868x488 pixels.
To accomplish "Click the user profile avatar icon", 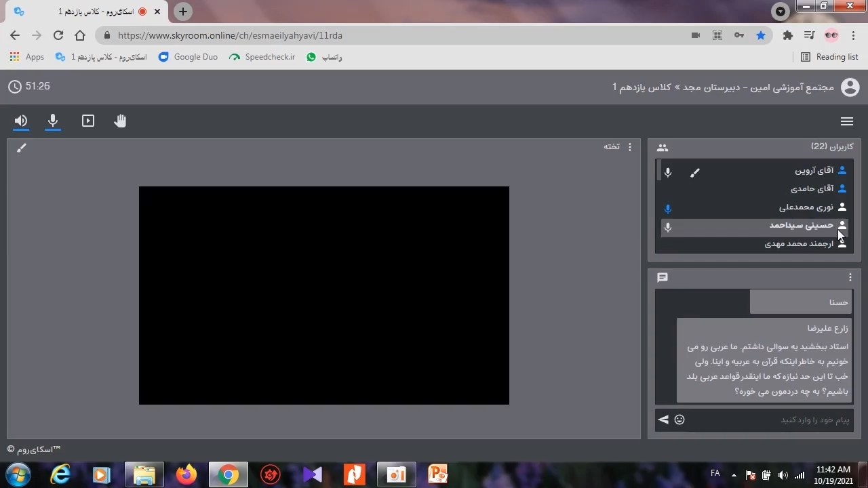I will click(x=850, y=87).
